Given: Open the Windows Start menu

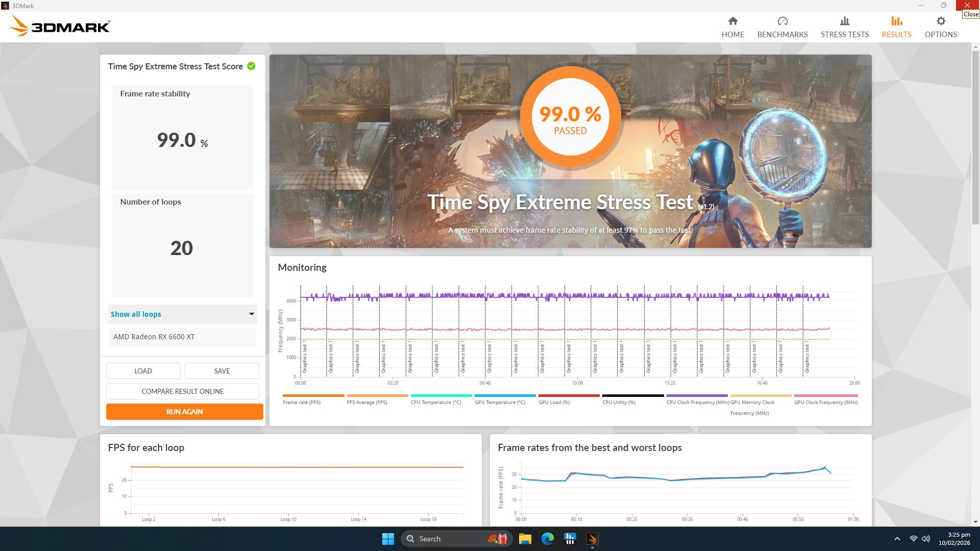Looking at the screenshot, I should pos(388,539).
